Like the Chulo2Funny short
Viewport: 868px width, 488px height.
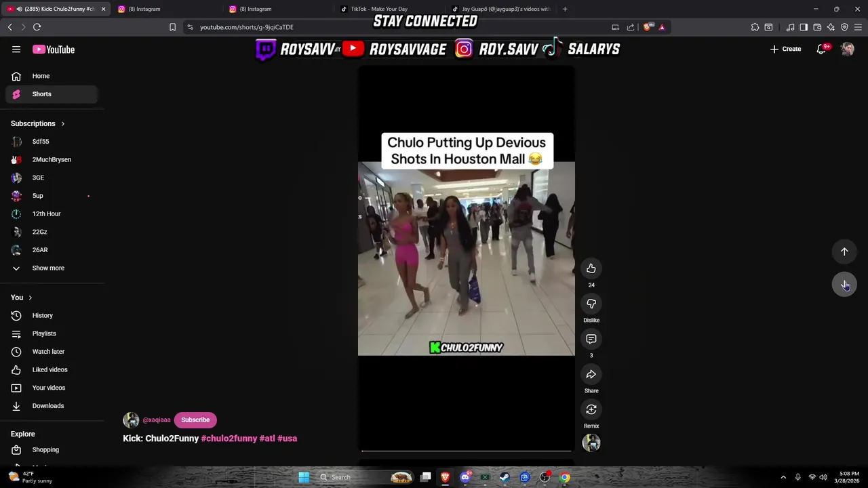pos(591,268)
